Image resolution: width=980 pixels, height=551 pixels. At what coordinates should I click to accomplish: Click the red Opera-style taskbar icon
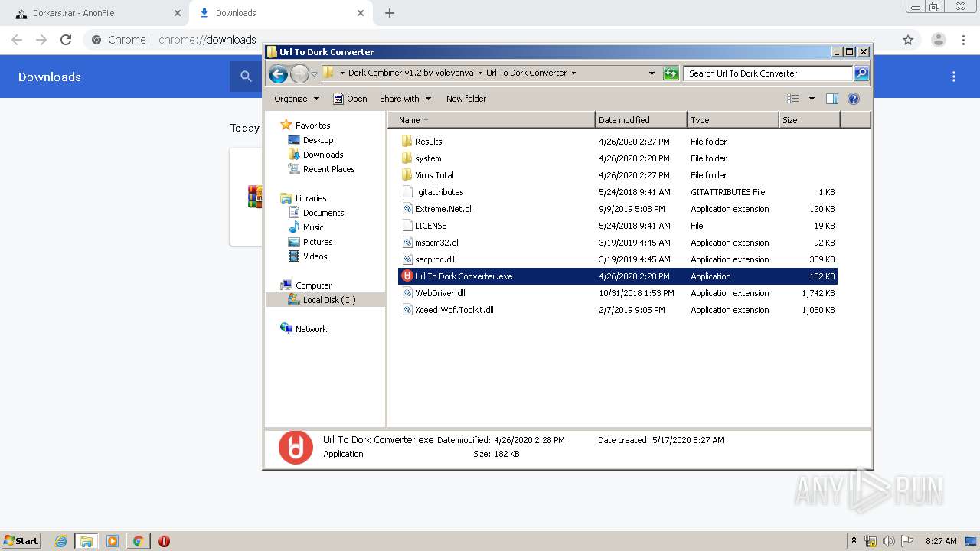[x=164, y=541]
